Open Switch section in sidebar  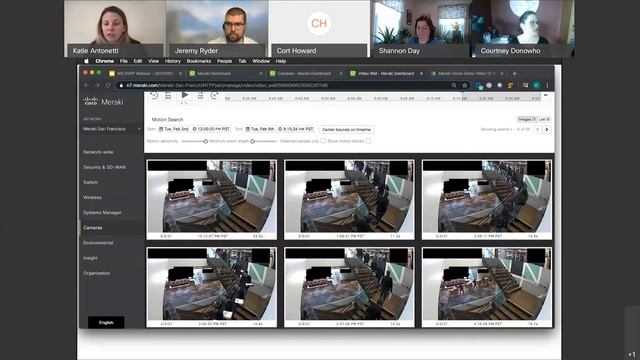(x=90, y=182)
